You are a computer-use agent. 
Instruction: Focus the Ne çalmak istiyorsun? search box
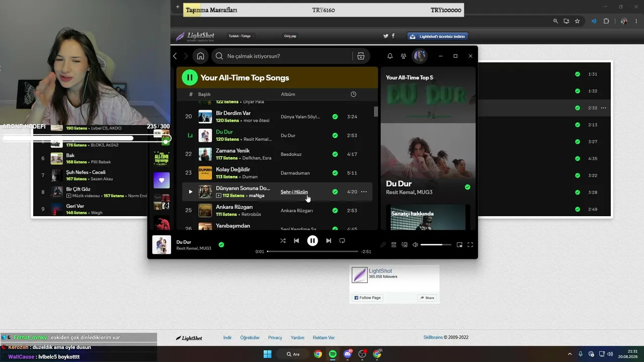click(282, 56)
